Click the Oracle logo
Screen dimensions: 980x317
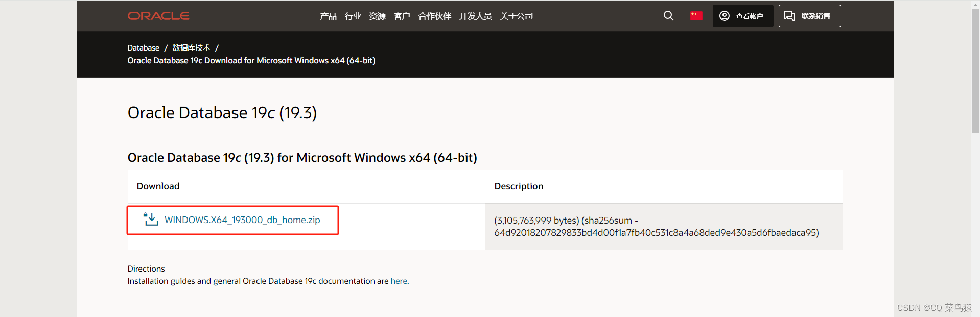point(158,16)
